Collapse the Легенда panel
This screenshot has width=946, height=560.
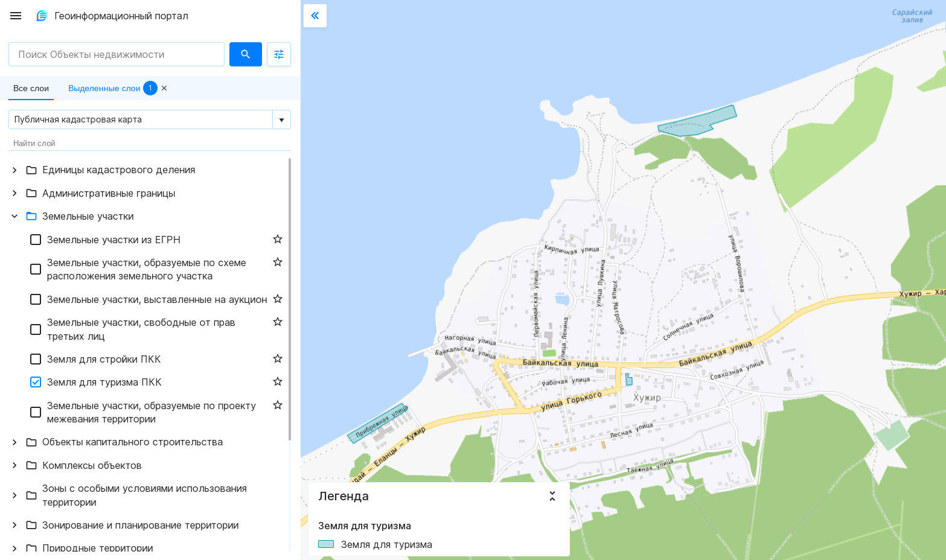pos(552,496)
